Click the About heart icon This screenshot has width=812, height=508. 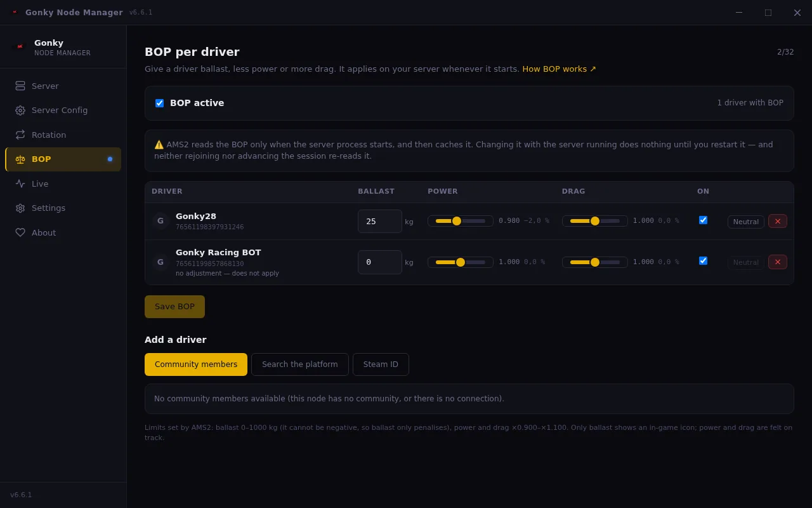pos(20,232)
